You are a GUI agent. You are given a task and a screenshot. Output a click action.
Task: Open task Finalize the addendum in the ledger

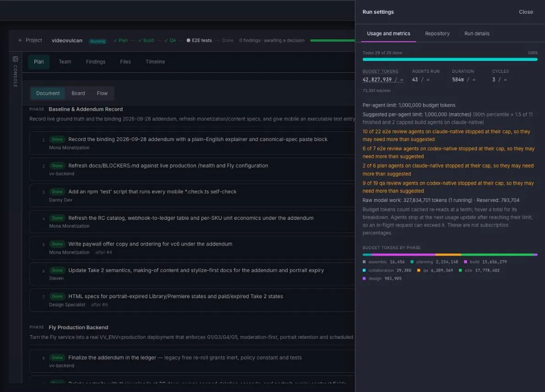point(192,361)
